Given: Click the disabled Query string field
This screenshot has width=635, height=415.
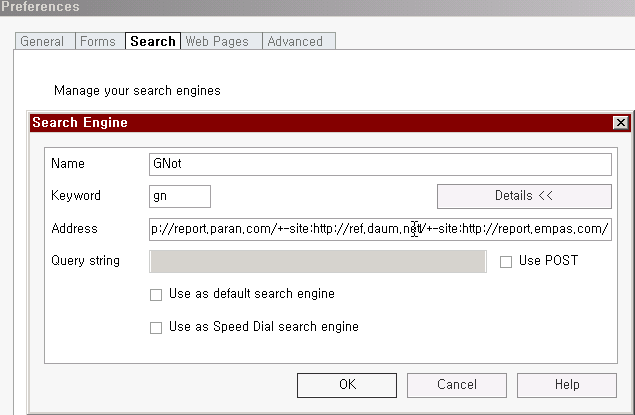Looking at the screenshot, I should click(x=318, y=262).
